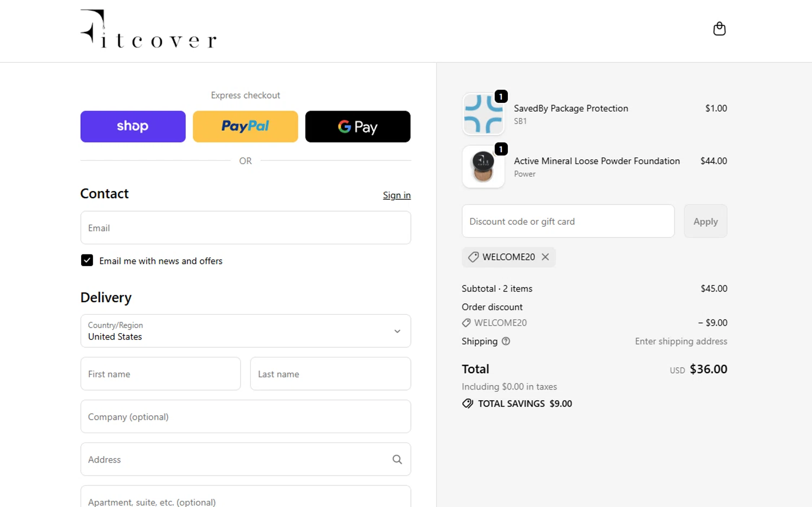Click the Active Mineral Loose Powder Foundation name

click(597, 161)
